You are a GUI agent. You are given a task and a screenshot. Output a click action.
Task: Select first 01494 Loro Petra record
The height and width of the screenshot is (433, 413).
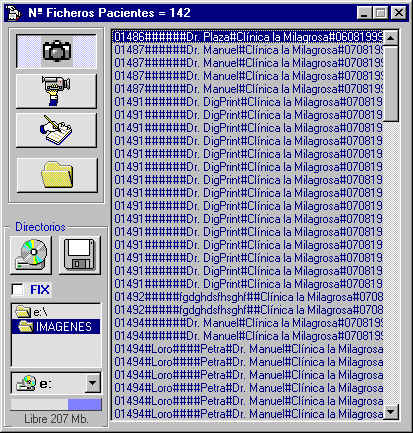point(247,349)
